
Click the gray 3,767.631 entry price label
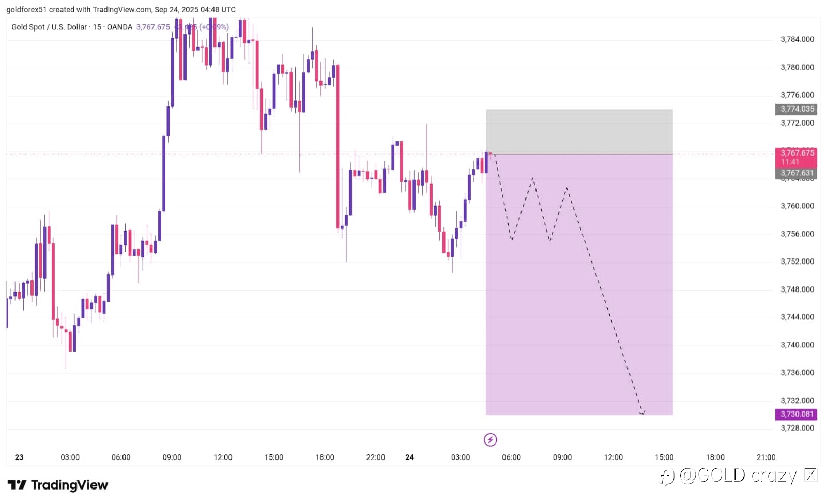(x=797, y=173)
